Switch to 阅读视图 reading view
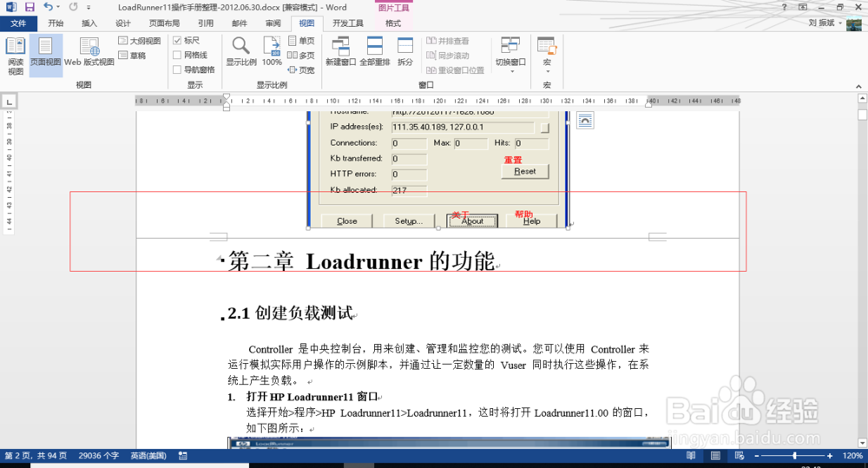 coord(16,56)
